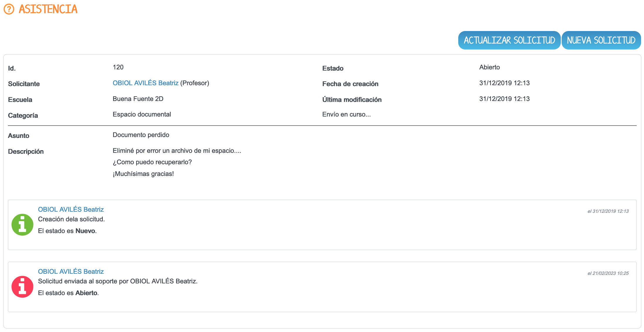Click the ASISTENCIA page heading
Screen dimensions: 644x332
coord(48,9)
